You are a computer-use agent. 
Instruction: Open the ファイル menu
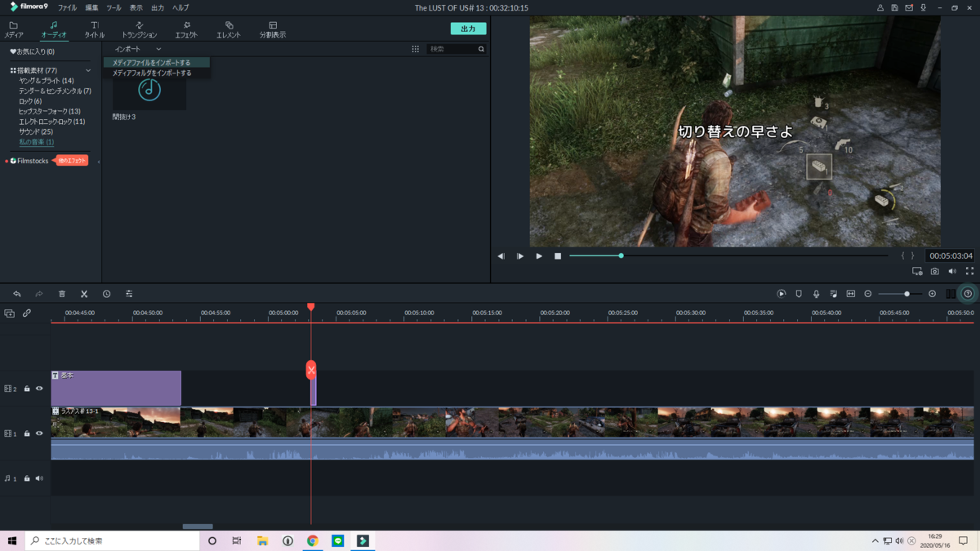(x=67, y=7)
